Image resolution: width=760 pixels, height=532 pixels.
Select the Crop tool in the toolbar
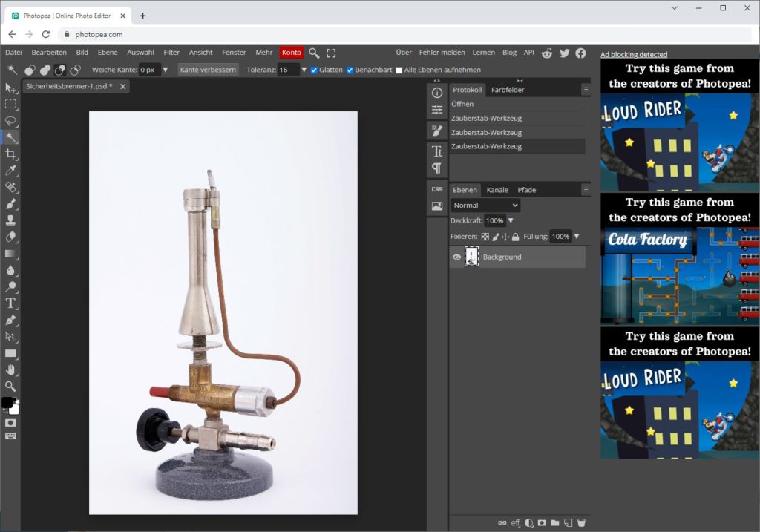point(10,154)
